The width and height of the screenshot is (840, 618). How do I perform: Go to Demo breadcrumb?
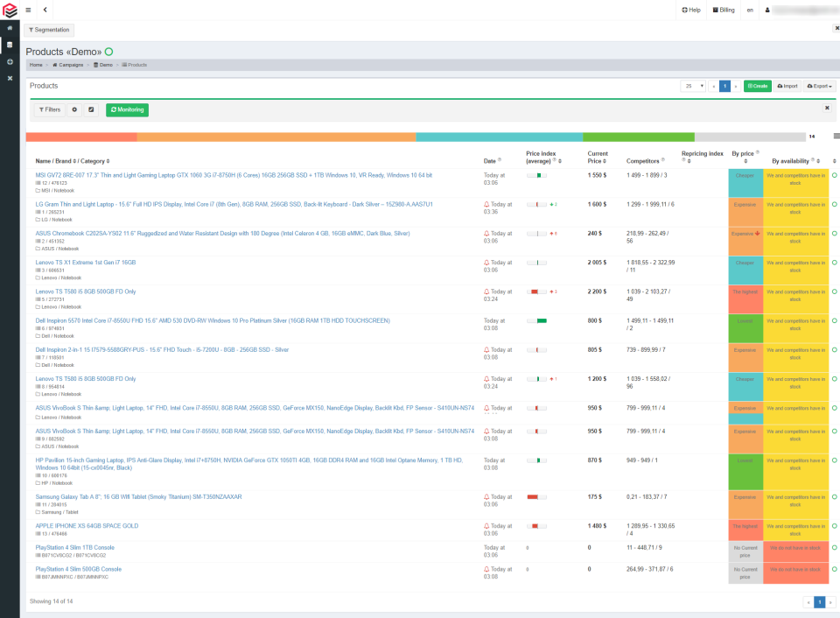(103, 65)
